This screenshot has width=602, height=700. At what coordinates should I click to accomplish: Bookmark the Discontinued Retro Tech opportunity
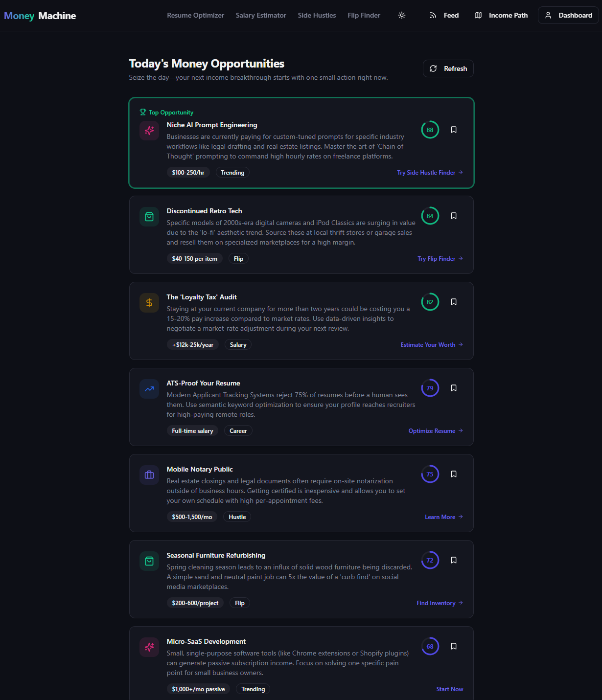(x=454, y=216)
